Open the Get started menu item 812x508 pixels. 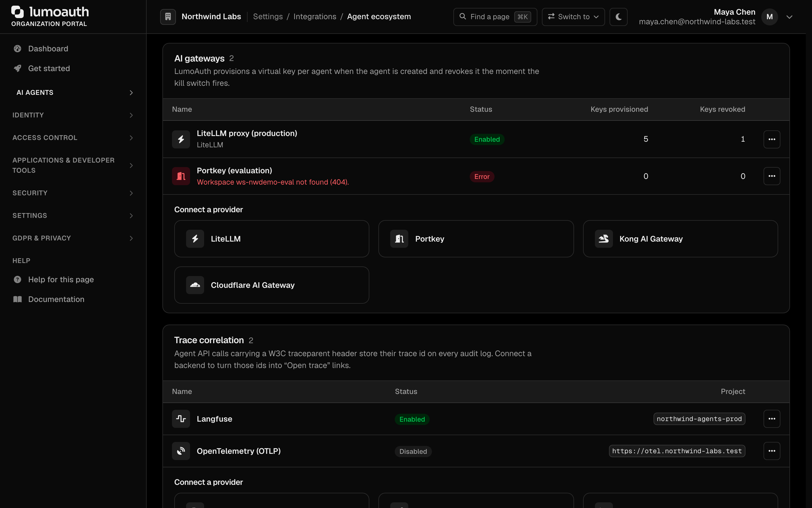(x=73, y=68)
